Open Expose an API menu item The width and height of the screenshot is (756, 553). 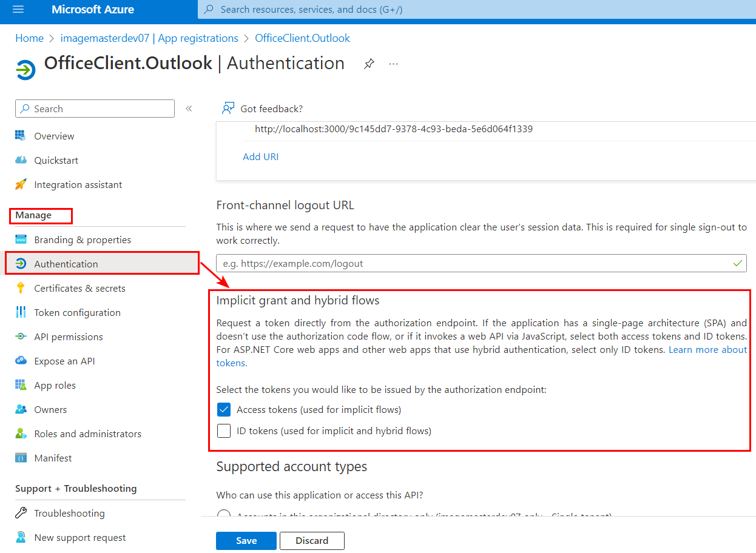[x=64, y=361]
